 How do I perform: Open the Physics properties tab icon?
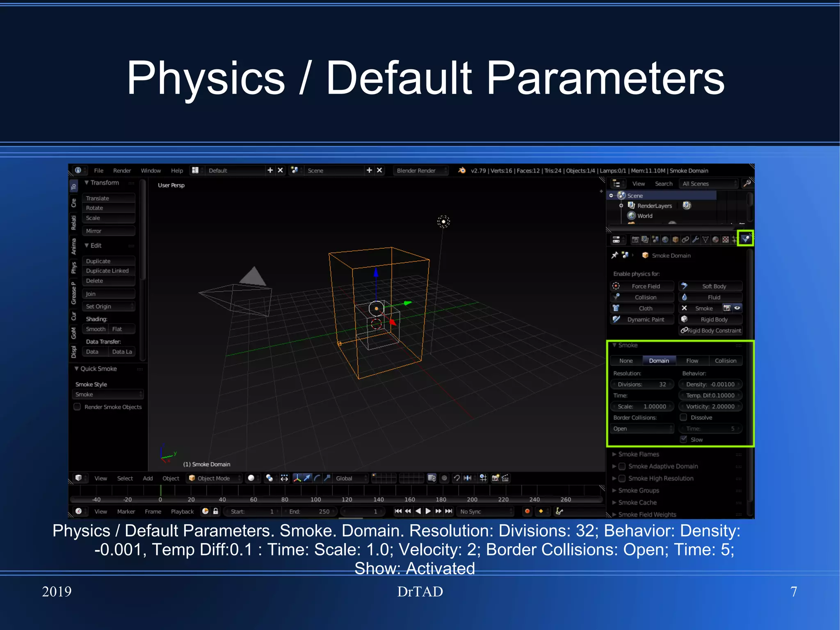[x=745, y=239]
